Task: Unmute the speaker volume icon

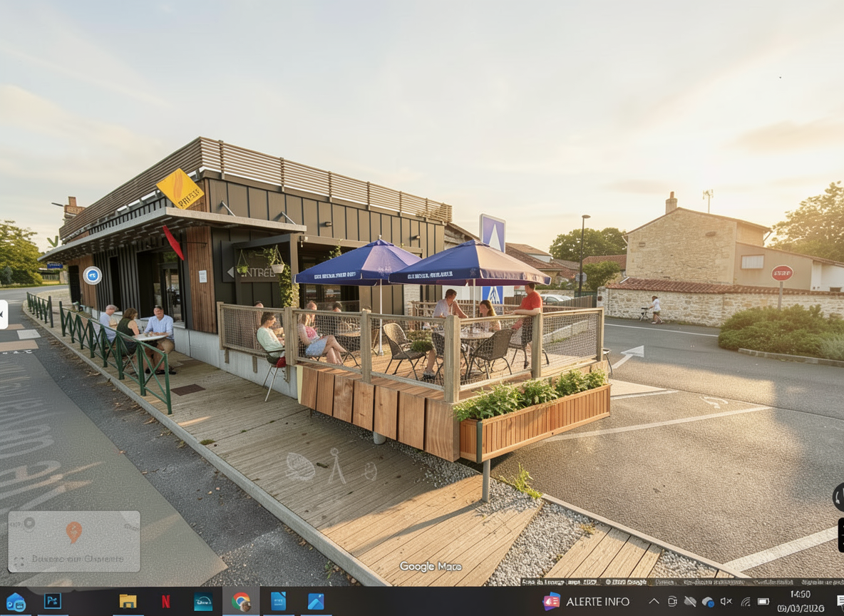Action: tap(726, 601)
